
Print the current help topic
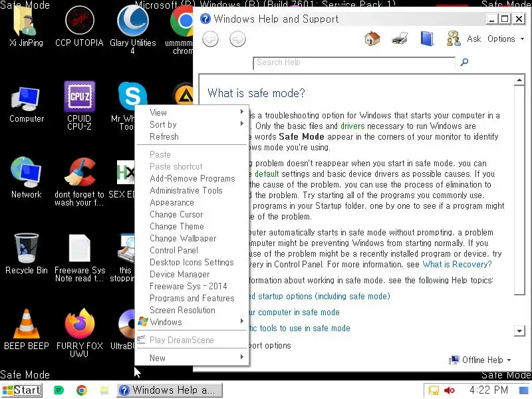point(400,39)
